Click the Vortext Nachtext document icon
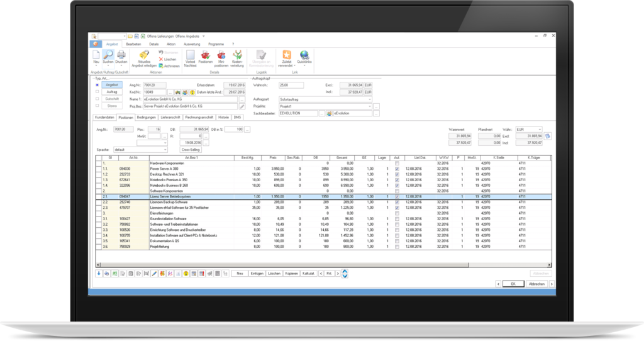 coord(190,55)
